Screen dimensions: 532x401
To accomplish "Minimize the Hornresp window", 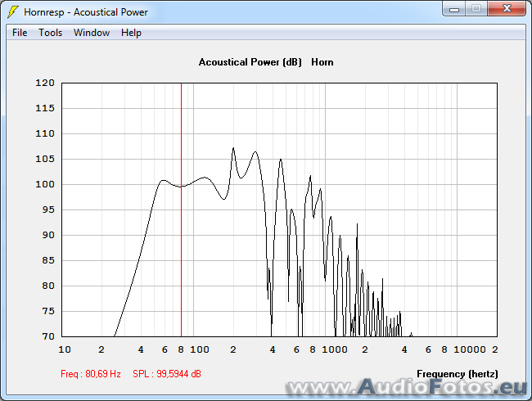I will (455, 9).
